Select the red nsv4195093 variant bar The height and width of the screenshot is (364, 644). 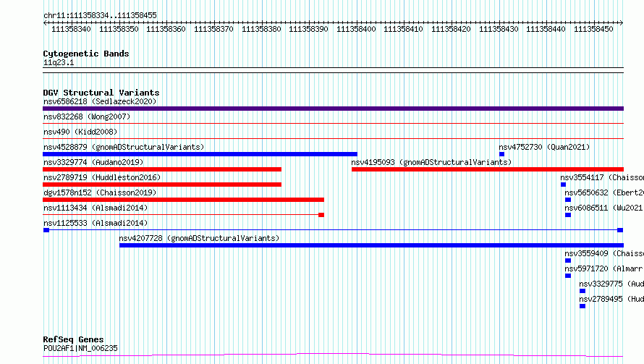point(488,169)
